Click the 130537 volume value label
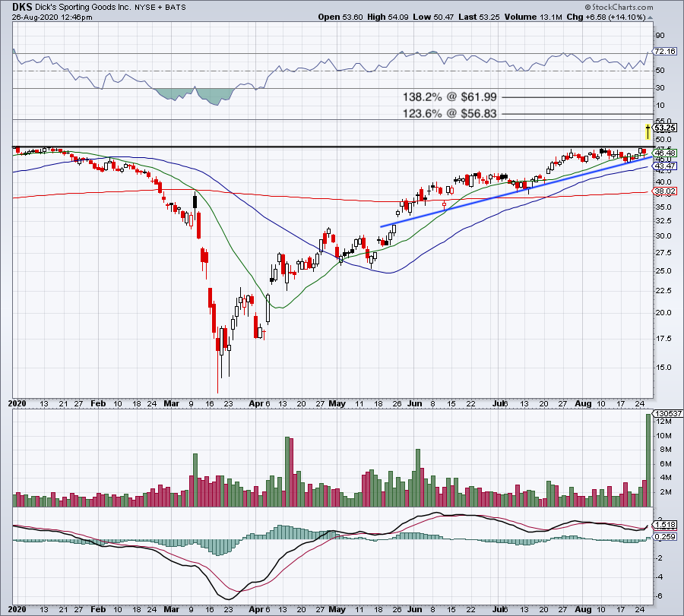The width and height of the screenshot is (684, 616). [668, 413]
